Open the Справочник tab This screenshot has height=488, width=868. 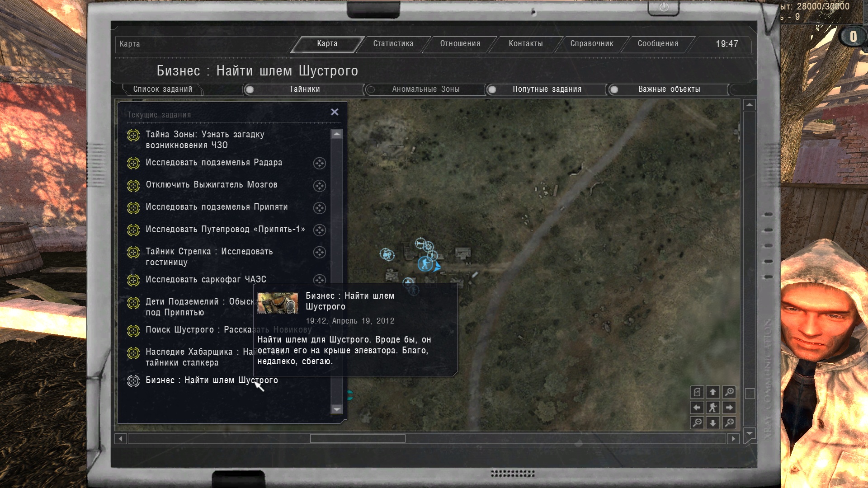coord(592,44)
